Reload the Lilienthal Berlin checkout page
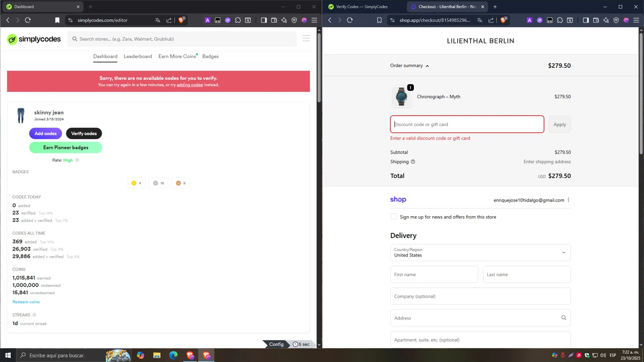This screenshot has height=362, width=644. click(x=350, y=20)
